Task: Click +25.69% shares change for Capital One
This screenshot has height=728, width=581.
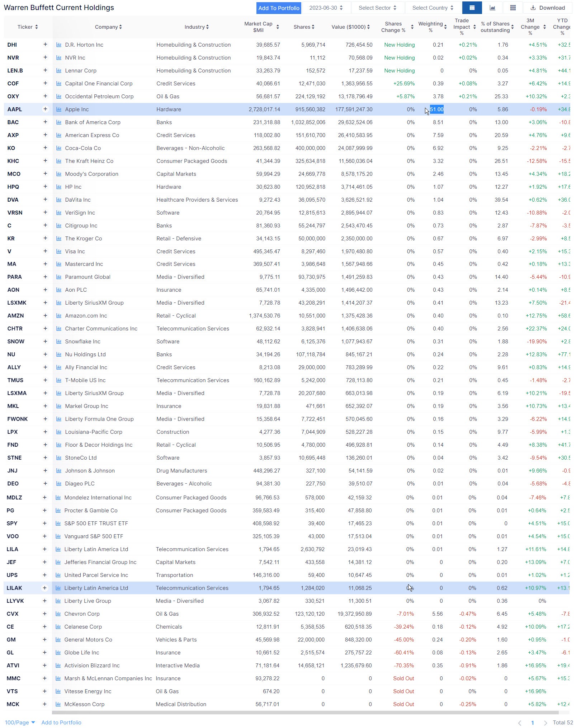Action: [x=404, y=84]
